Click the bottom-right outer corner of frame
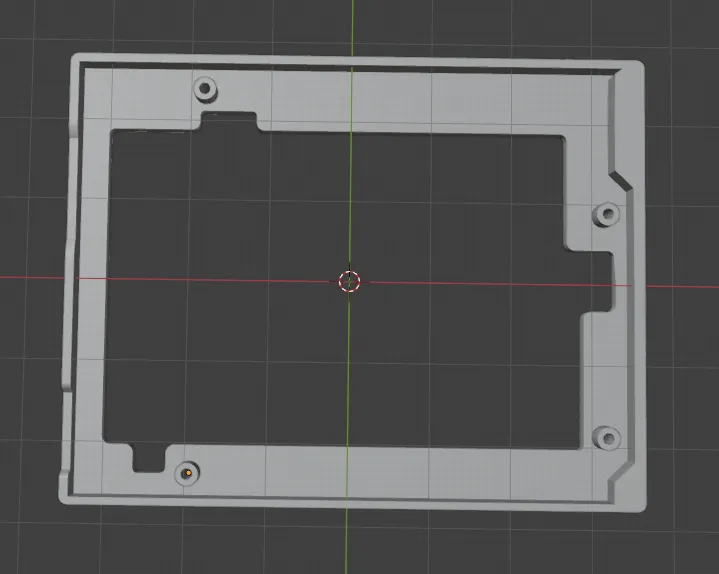Image resolution: width=719 pixels, height=574 pixels. 638,506
